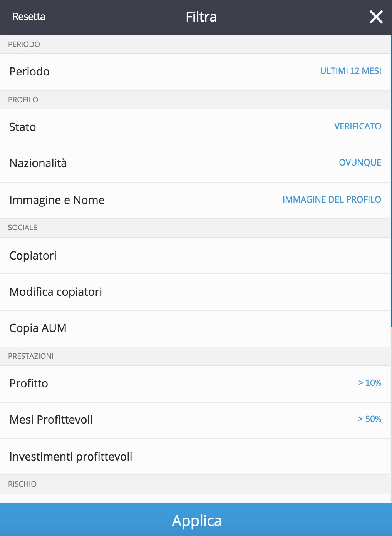Change the ULTIMI 12 MESI period value
This screenshot has width=392, height=536.
(350, 71)
